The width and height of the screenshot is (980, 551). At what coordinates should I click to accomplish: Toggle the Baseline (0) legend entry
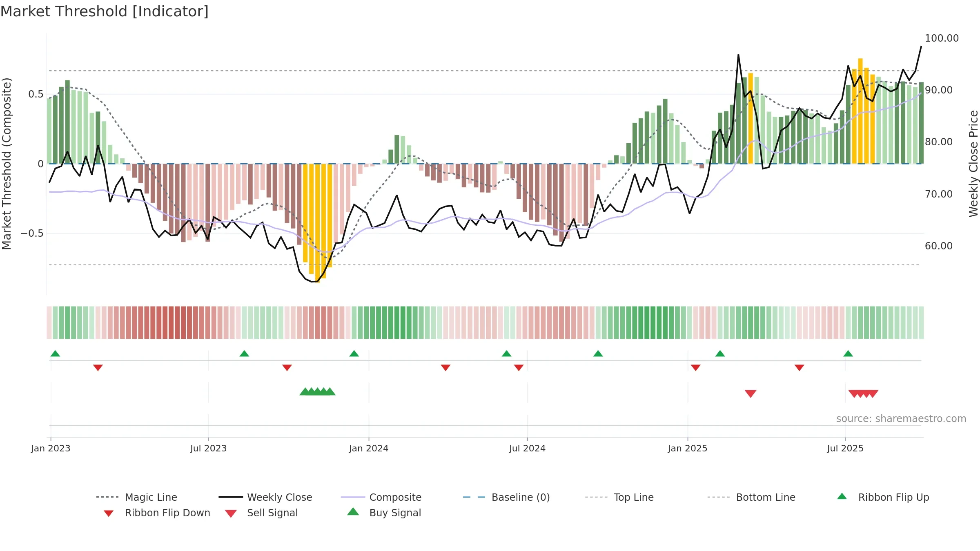click(506, 497)
